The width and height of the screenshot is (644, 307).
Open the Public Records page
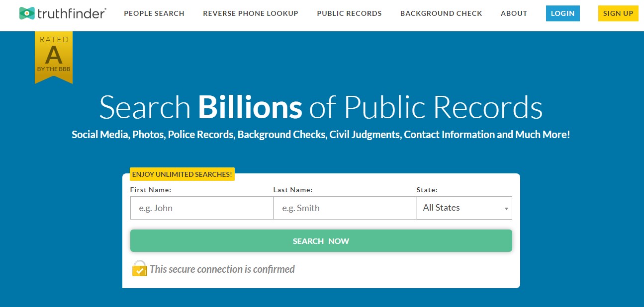(x=349, y=13)
